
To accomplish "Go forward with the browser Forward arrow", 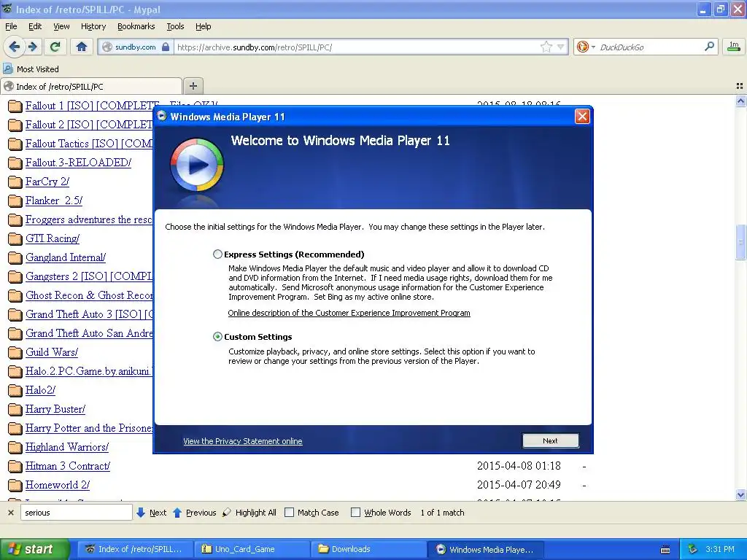I will [x=33, y=47].
